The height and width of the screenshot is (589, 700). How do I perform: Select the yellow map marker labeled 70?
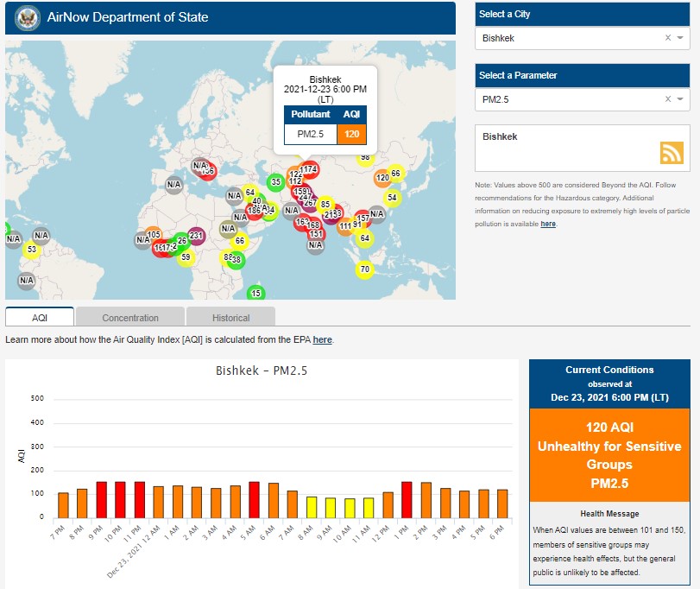point(364,269)
